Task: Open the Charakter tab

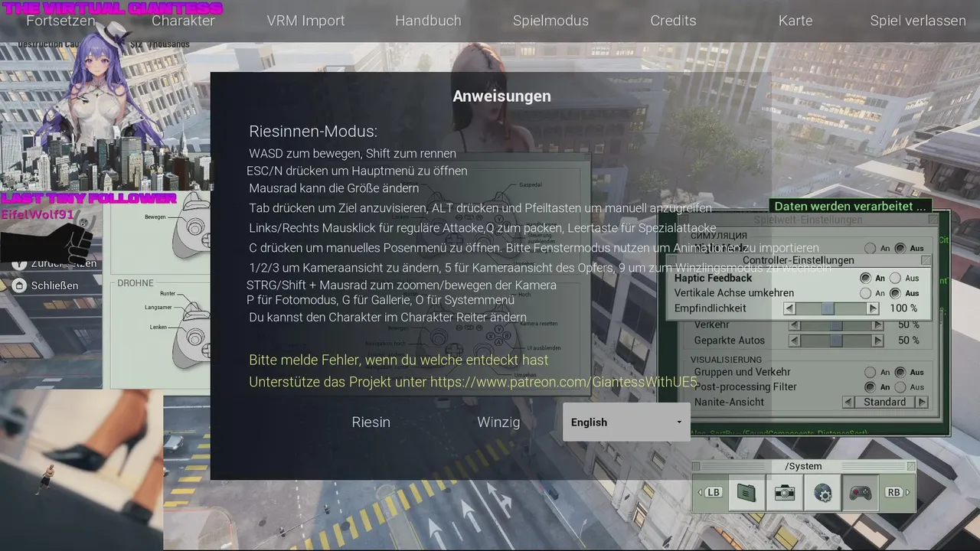Action: (183, 21)
